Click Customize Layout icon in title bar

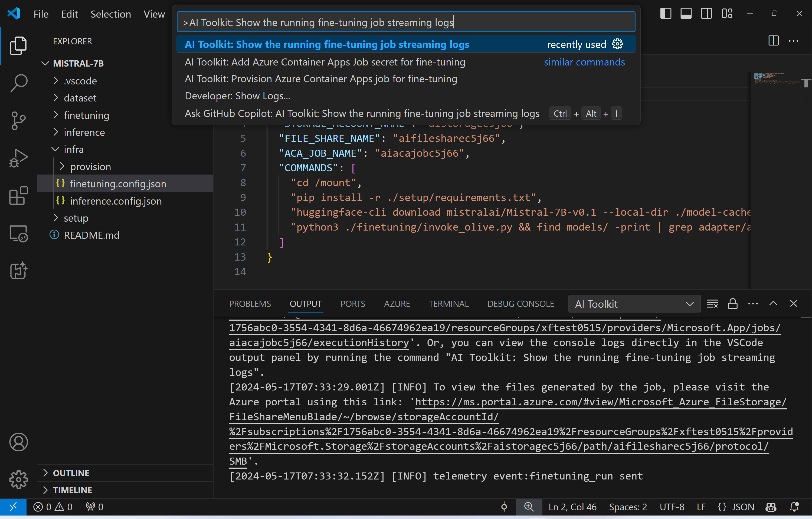(x=727, y=14)
